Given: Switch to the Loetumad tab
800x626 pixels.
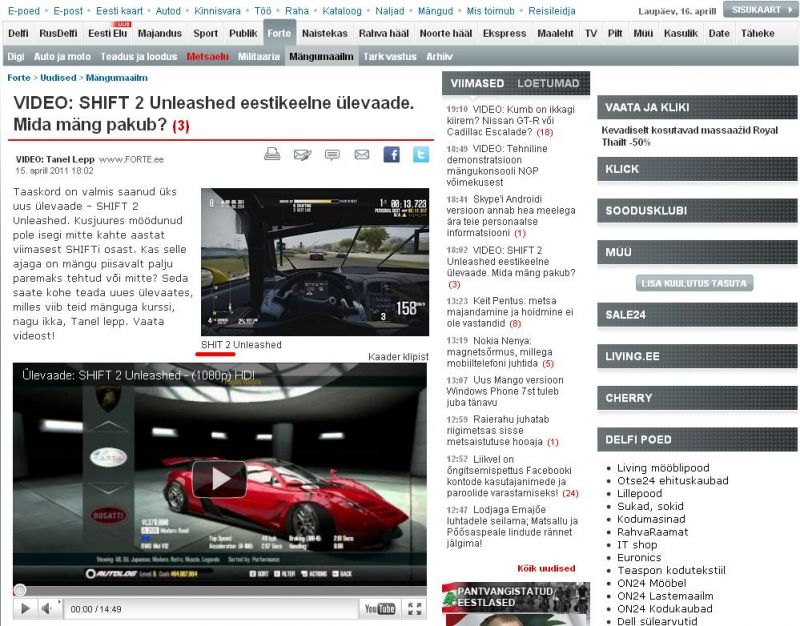Looking at the screenshot, I should [x=548, y=83].
